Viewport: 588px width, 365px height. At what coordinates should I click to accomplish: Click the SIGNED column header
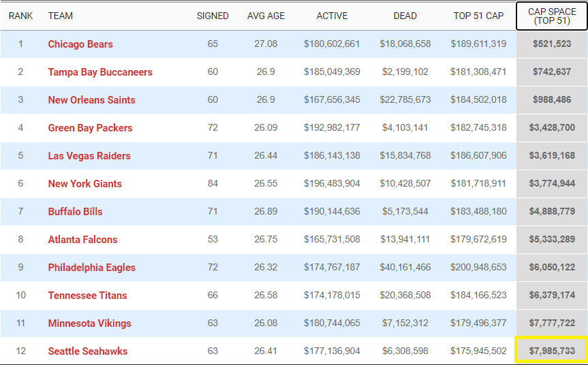point(213,16)
